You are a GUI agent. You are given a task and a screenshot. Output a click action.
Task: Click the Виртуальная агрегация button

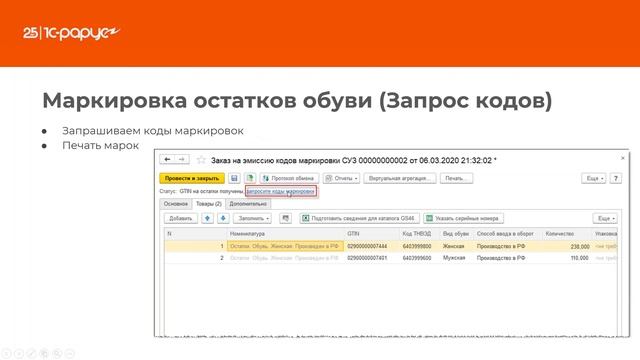click(x=400, y=178)
